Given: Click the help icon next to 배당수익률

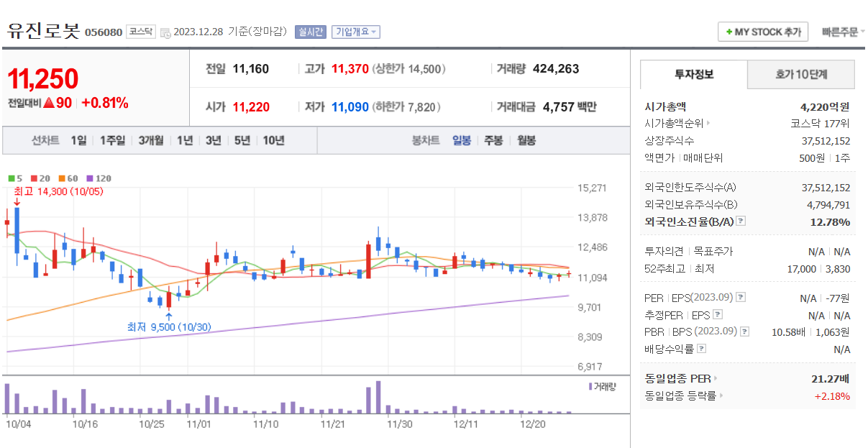Looking at the screenshot, I should 702,349.
